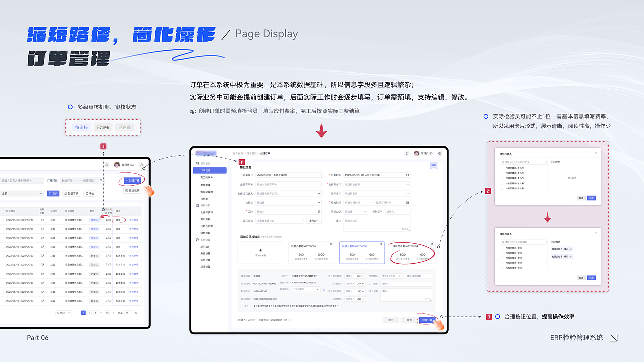This screenshot has width=644, height=362.
Task: Click the 资料维护 sidebar group icon
Action: point(197,206)
